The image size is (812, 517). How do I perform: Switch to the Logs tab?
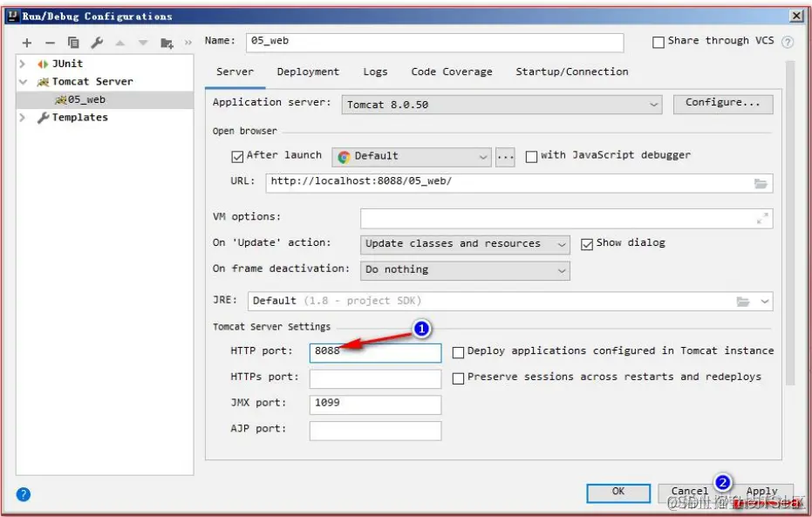tap(375, 72)
